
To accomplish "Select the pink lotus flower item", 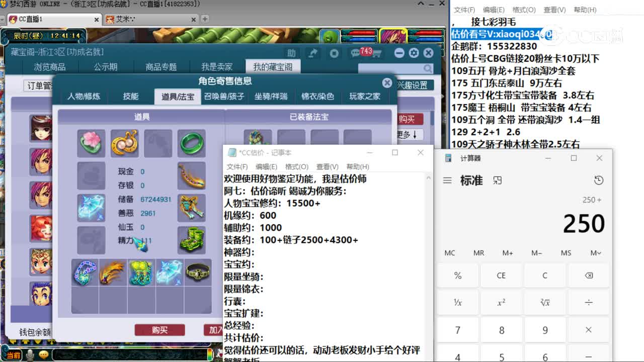I will click(91, 143).
